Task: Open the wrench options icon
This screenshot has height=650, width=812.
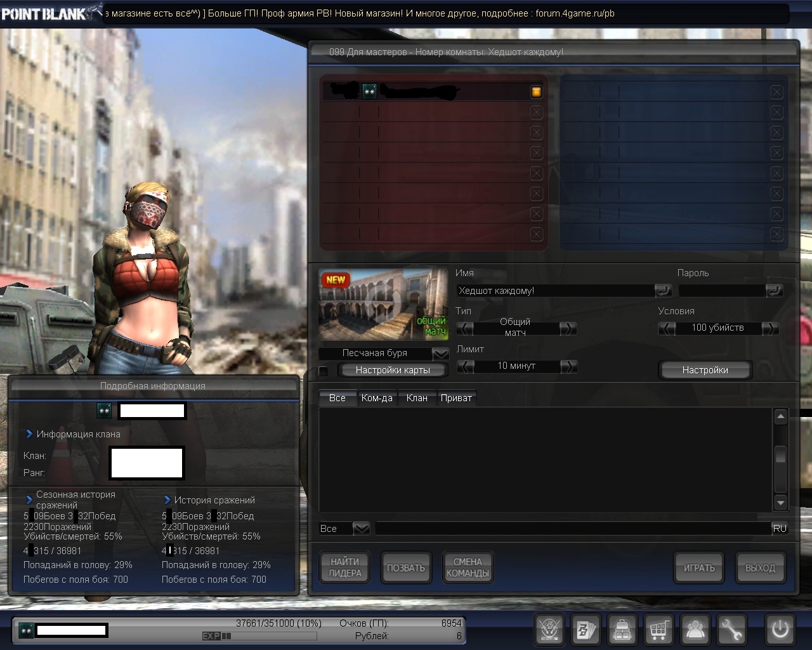Action: pyautogui.click(x=731, y=630)
